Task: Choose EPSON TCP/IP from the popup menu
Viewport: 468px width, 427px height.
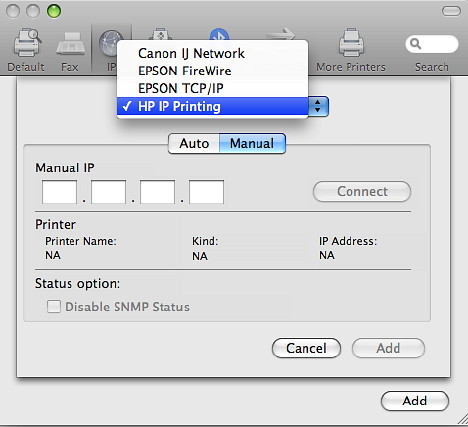Action: coord(212,88)
